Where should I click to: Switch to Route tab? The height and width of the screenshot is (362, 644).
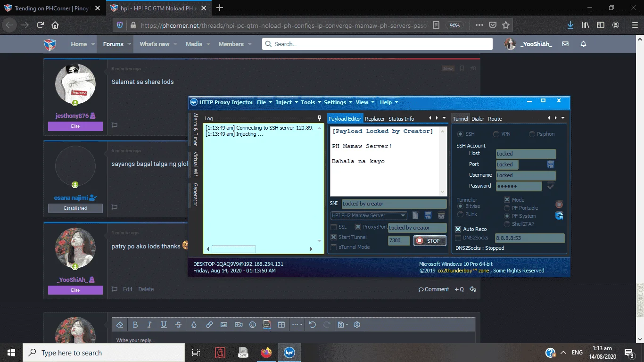(495, 119)
